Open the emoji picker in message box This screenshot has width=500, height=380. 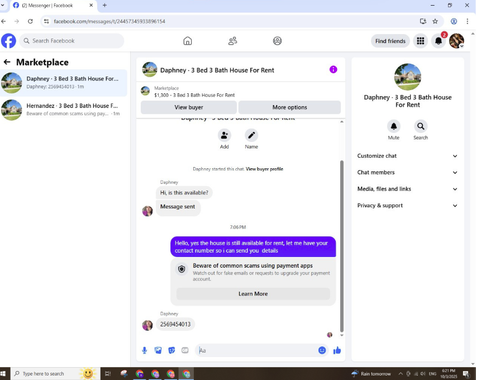pyautogui.click(x=322, y=350)
